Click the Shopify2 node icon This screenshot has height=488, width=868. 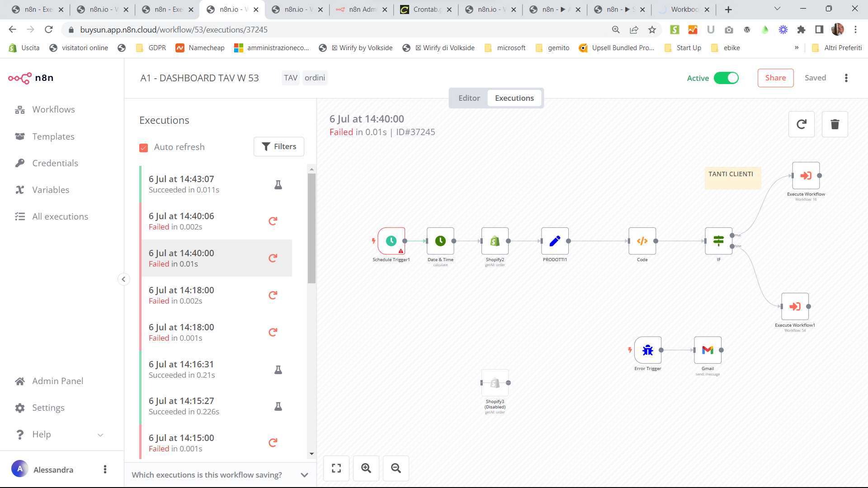(495, 241)
